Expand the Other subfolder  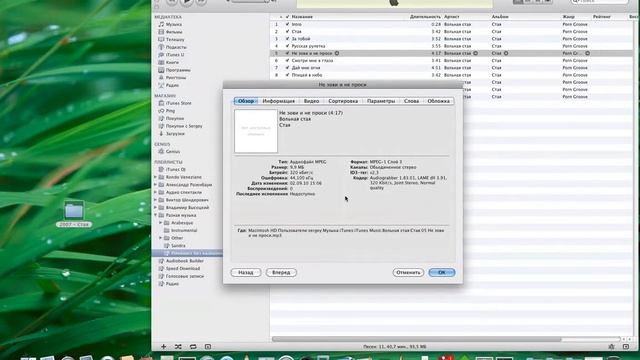[x=160, y=238]
